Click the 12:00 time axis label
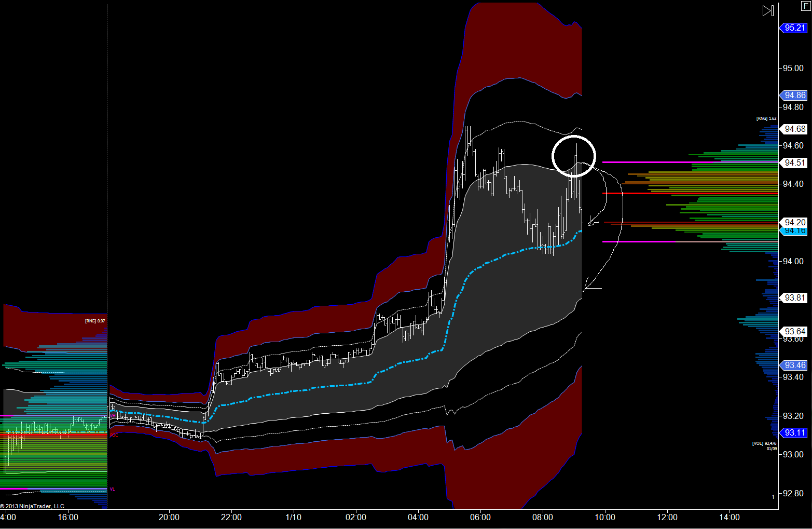Screen dimensions: 812x529 pyautogui.click(x=667, y=517)
